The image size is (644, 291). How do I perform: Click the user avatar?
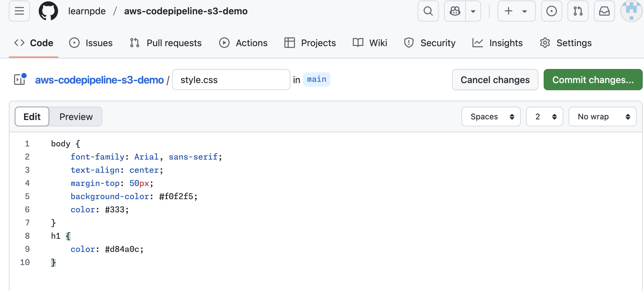coord(631,11)
